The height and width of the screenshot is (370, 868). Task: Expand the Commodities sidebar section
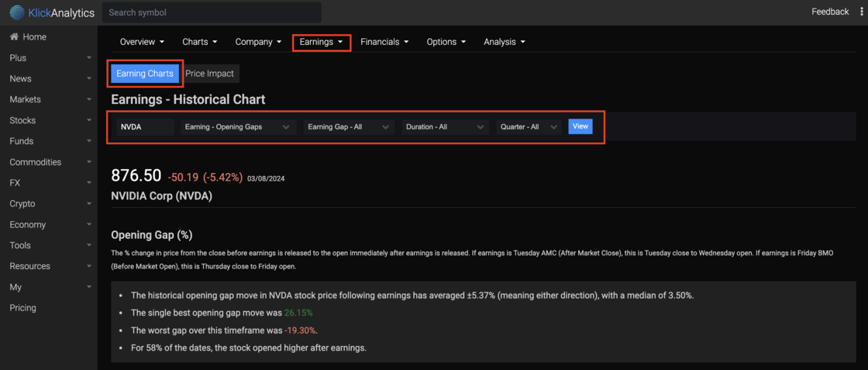coord(50,162)
